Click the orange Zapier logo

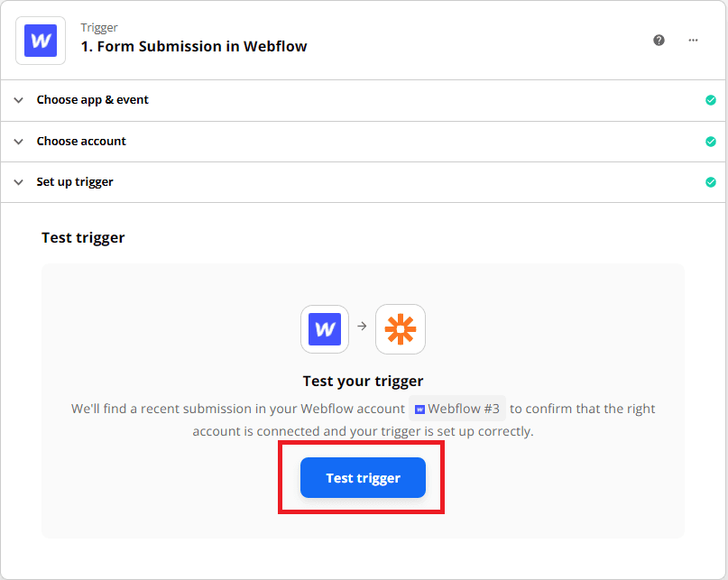401,329
